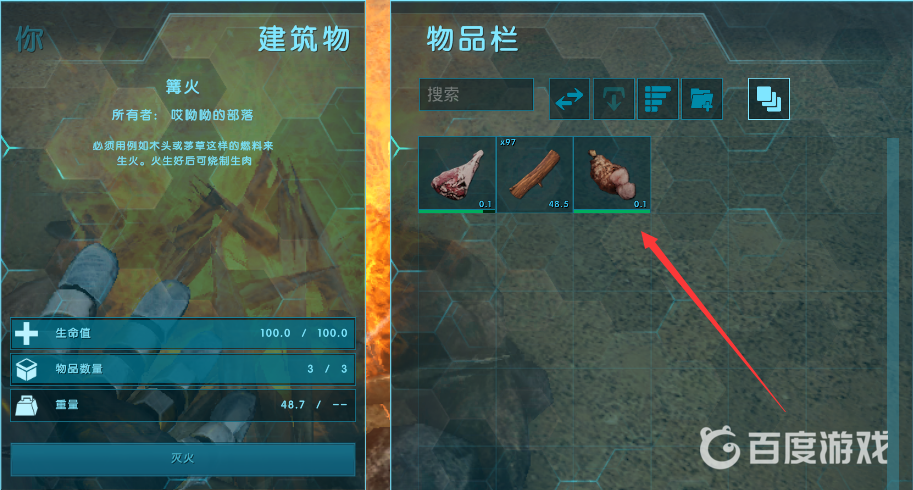This screenshot has height=490, width=913.
Task: Click the 重量 weight row
Action: [x=183, y=405]
